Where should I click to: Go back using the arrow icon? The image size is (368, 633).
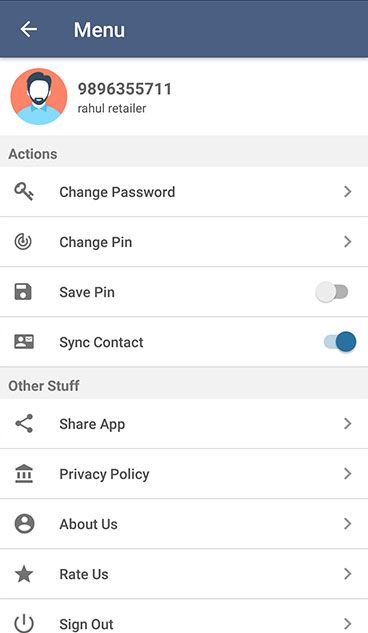click(x=29, y=29)
